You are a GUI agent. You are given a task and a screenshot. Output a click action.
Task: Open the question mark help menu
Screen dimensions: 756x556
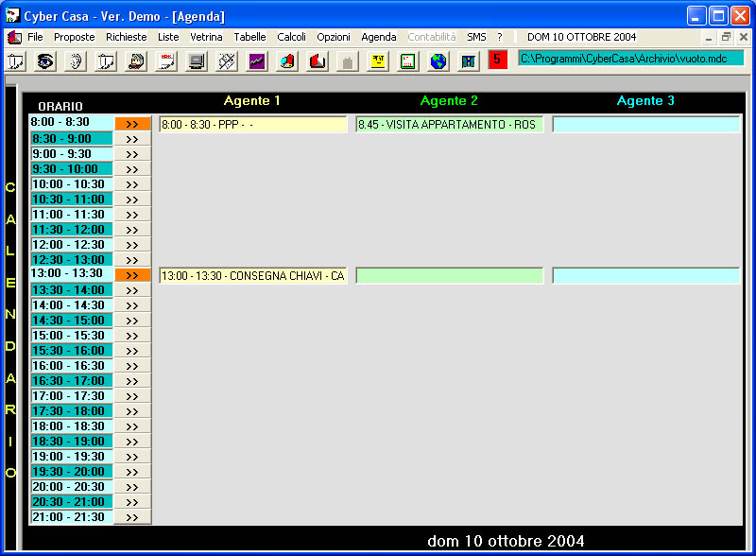pyautogui.click(x=500, y=37)
